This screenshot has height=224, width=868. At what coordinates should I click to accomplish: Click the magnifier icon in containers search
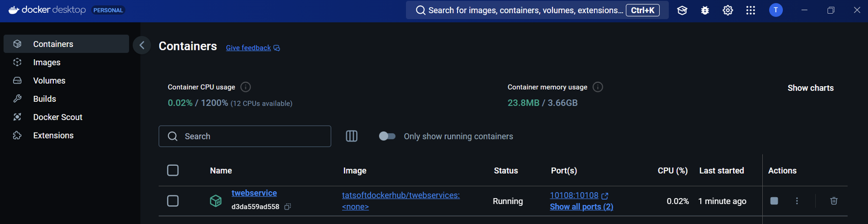click(x=173, y=136)
